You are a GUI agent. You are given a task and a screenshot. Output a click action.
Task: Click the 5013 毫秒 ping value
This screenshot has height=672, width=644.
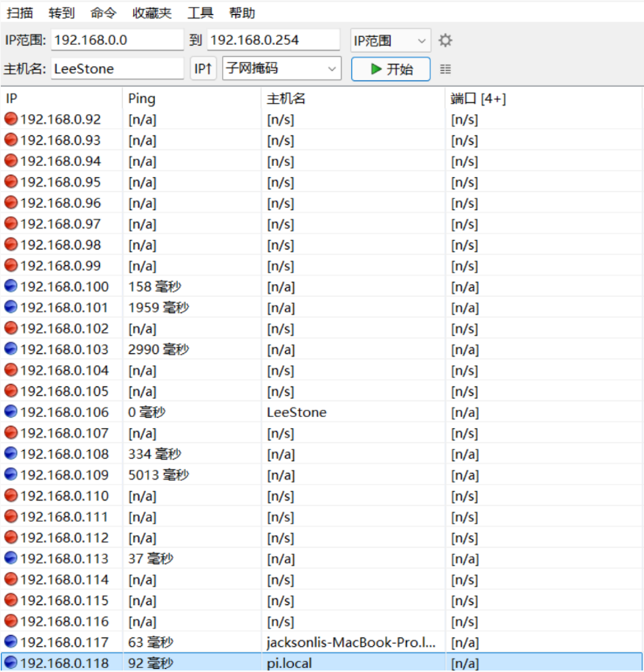(159, 474)
